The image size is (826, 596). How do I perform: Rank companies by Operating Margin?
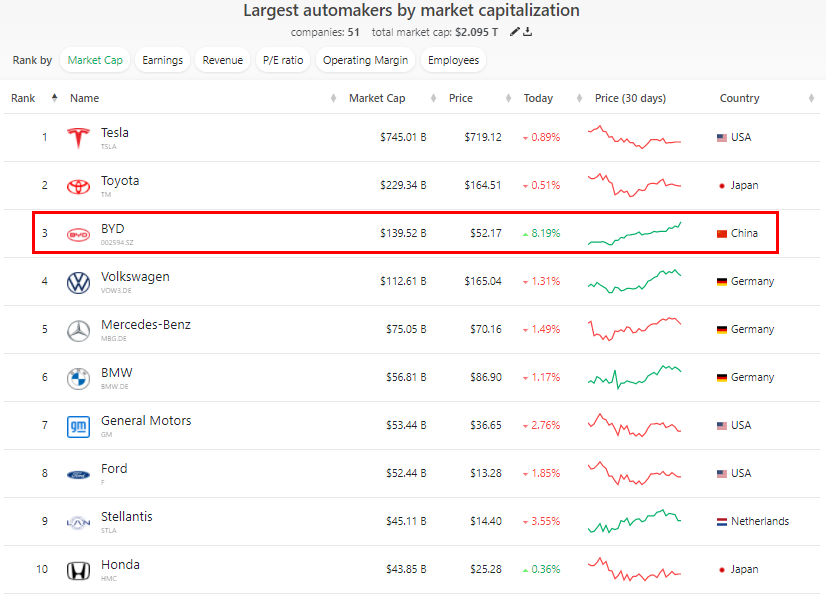tap(365, 60)
